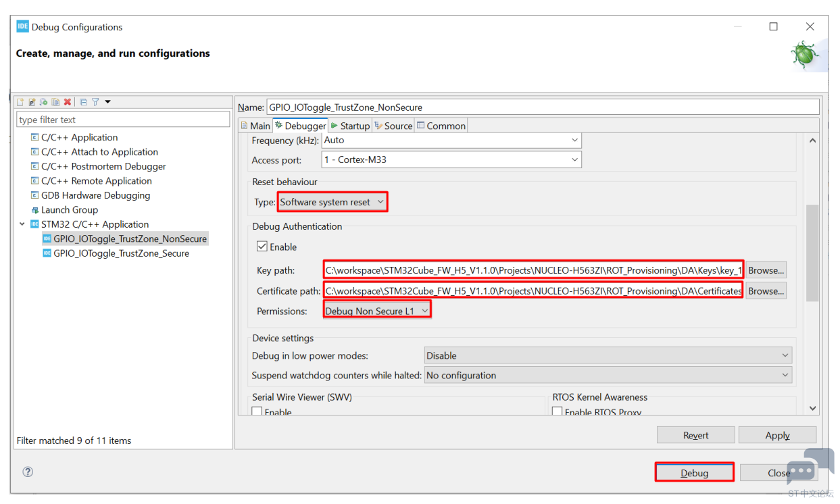Click 'Filter matched 9 of 11 items' text
The height and width of the screenshot is (504, 840).
click(x=74, y=440)
